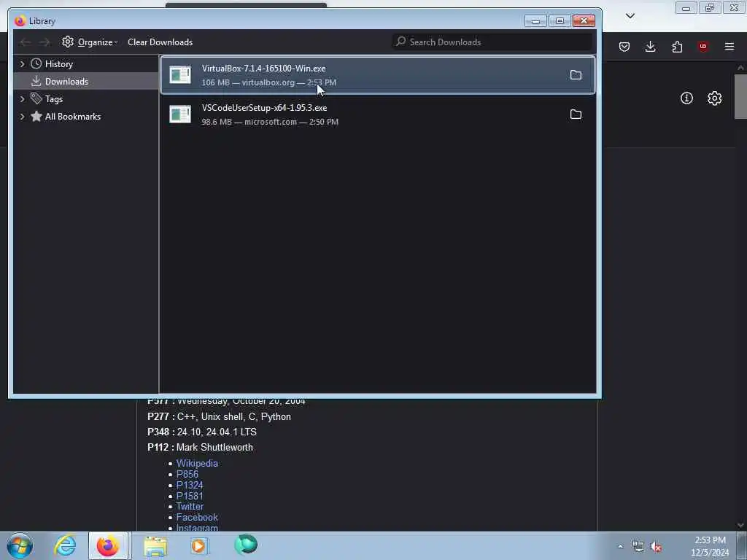747x560 pixels.
Task: Click the VirtualBox installer file icon
Action: [x=180, y=75]
